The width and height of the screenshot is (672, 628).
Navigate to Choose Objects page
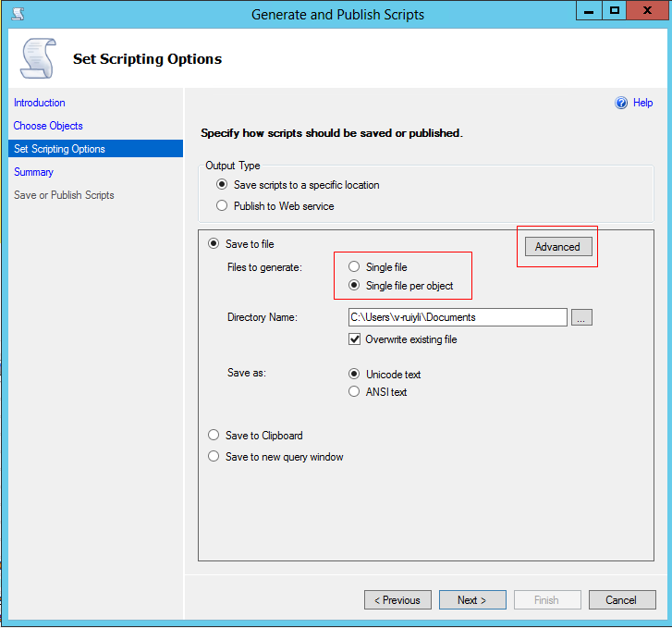(48, 126)
